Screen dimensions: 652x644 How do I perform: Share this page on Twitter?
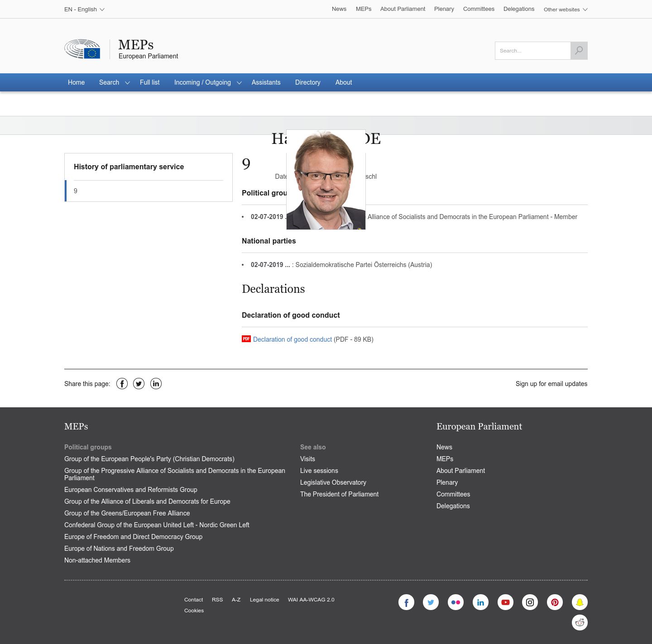point(139,384)
